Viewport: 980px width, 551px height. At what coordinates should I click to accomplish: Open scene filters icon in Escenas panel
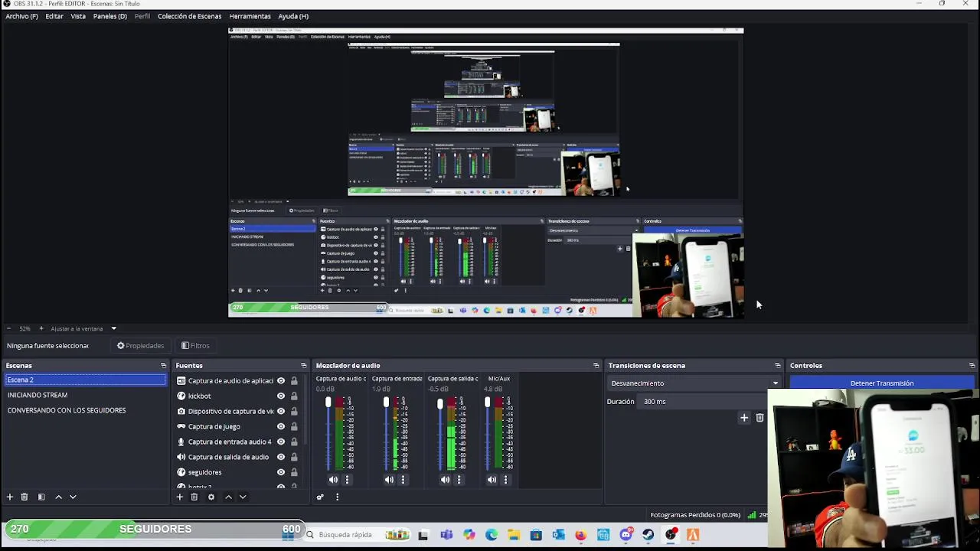(x=41, y=497)
